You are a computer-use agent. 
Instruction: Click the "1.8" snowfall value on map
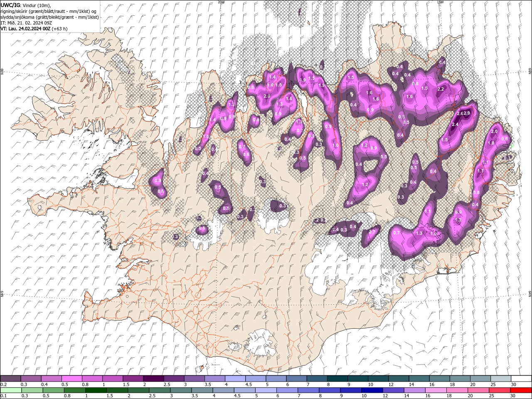[x=491, y=143]
